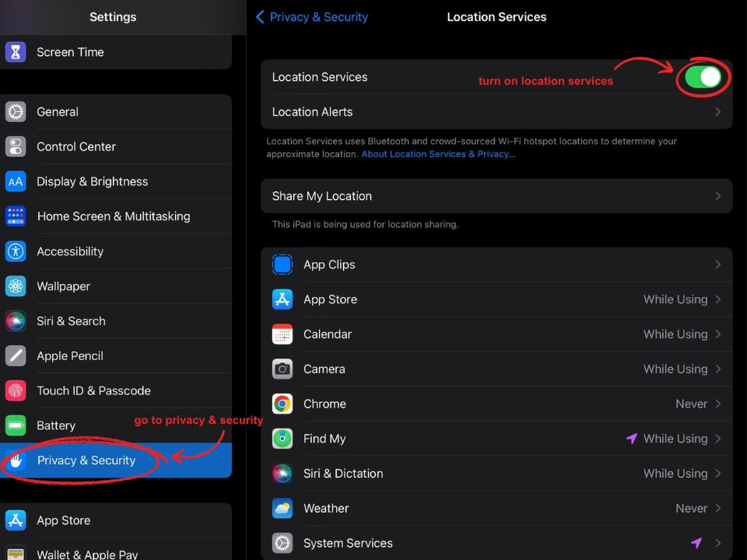This screenshot has height=560, width=747.
Task: Tap the Privacy & Security hand icon
Action: tap(16, 460)
